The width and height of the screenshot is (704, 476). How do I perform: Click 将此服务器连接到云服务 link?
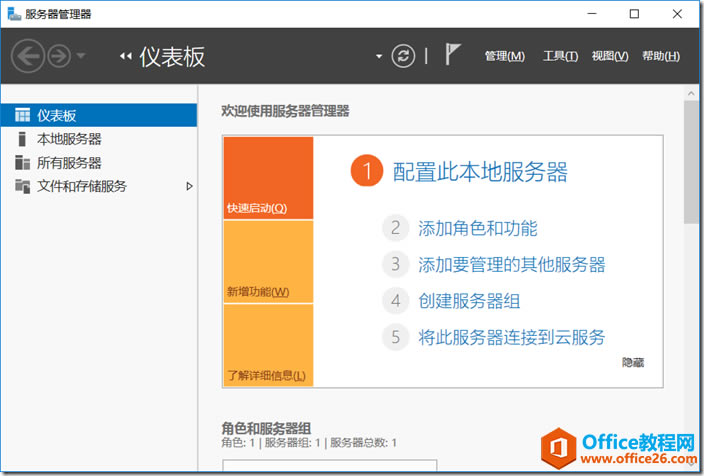[x=511, y=337]
